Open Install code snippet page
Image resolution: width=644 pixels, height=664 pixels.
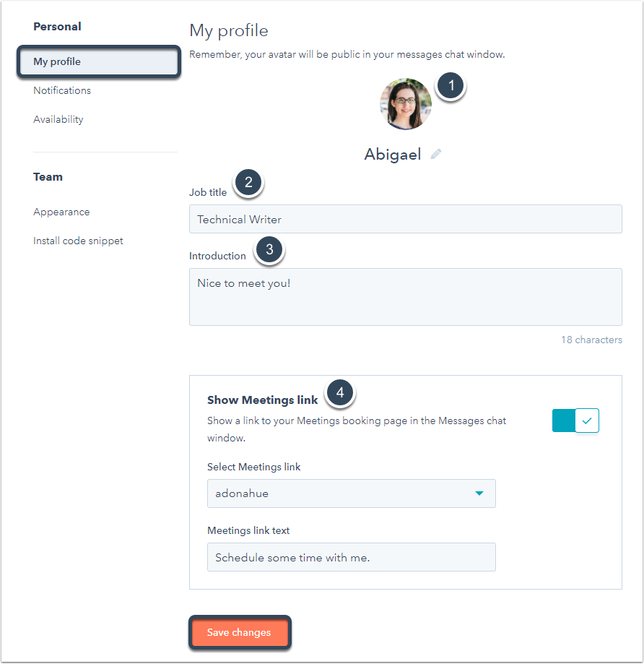(78, 241)
